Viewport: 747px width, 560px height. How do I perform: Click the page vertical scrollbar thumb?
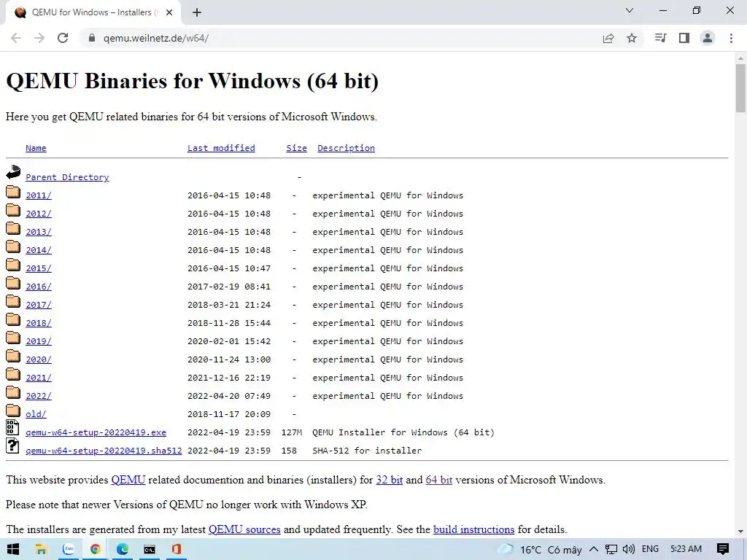[x=740, y=88]
